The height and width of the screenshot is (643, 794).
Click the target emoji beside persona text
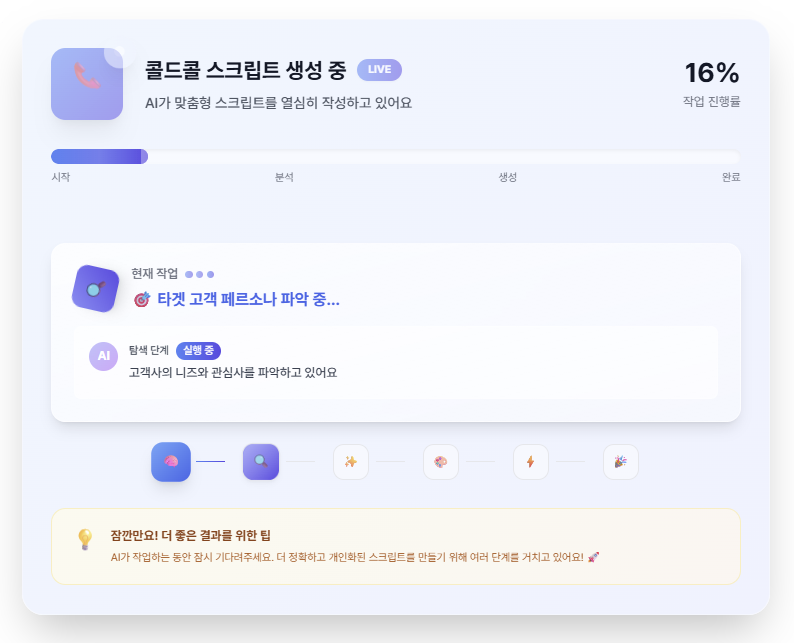tap(141, 299)
